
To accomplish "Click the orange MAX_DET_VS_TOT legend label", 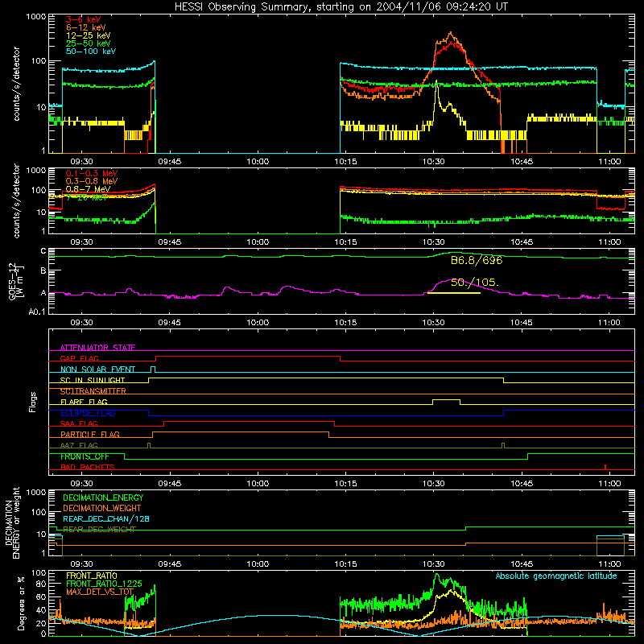I will [x=100, y=592].
